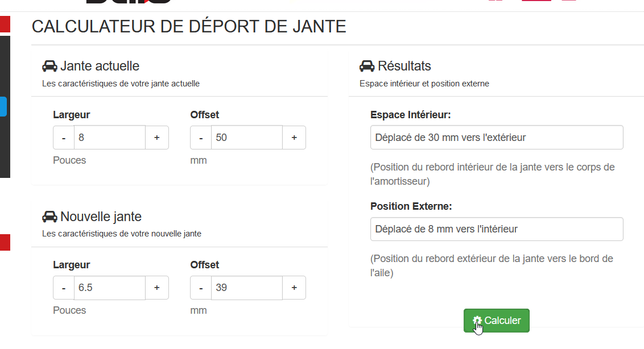Decrease current rim Largeur with minus
Image resolution: width=644 pixels, height=349 pixels.
64,138
